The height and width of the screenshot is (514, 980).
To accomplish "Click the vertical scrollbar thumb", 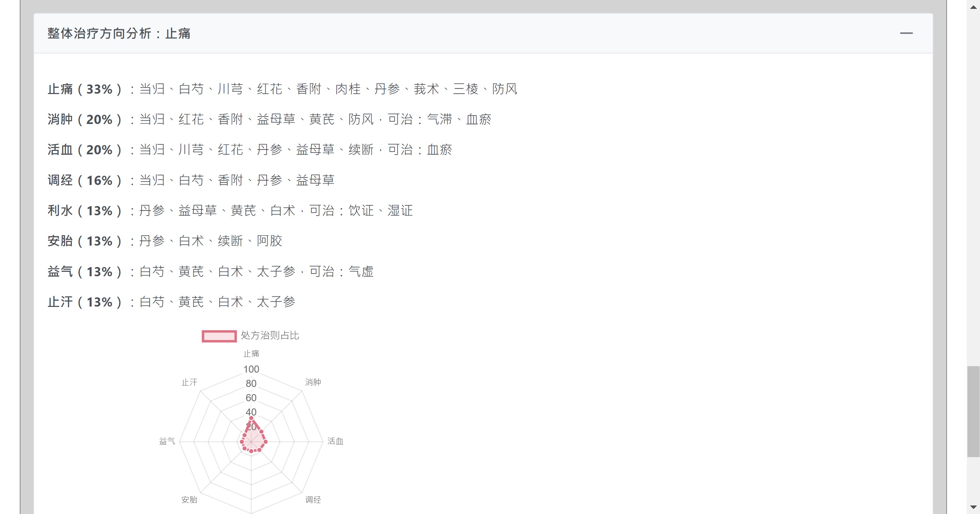I will [973, 411].
